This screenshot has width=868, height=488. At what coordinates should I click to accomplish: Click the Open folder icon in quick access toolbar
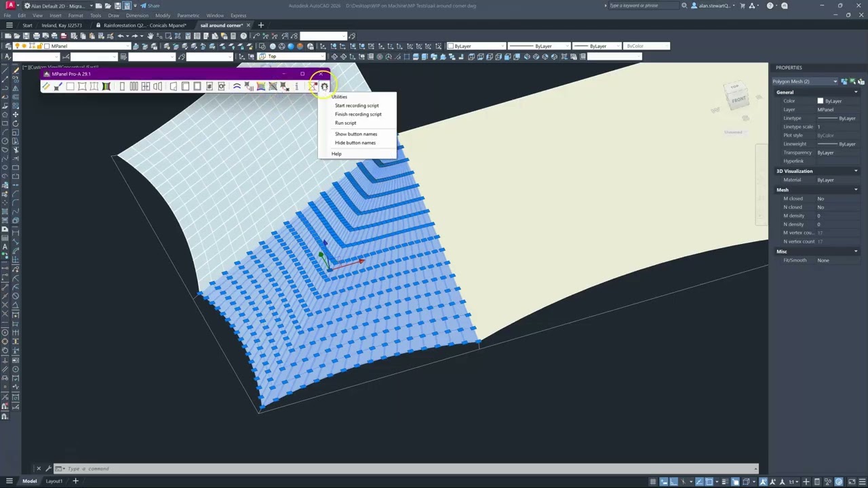click(108, 5)
